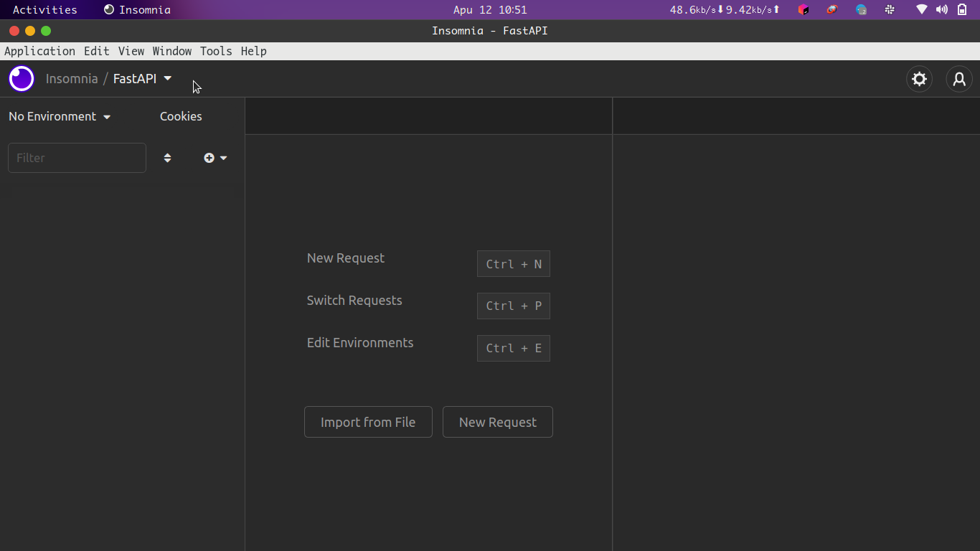Screen dimensions: 980x551
Task: Click the "New Request" shortcut label
Action: pos(346,258)
